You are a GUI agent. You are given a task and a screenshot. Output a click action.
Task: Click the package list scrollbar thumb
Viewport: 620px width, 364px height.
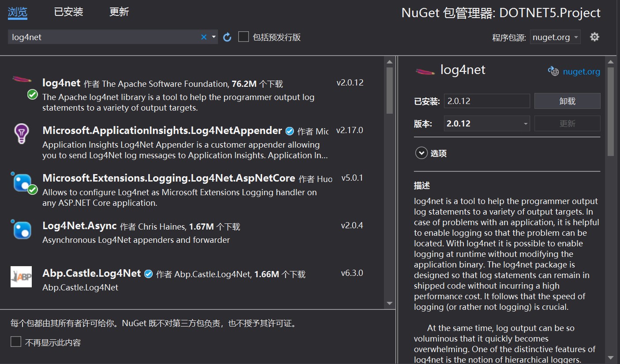point(390,90)
